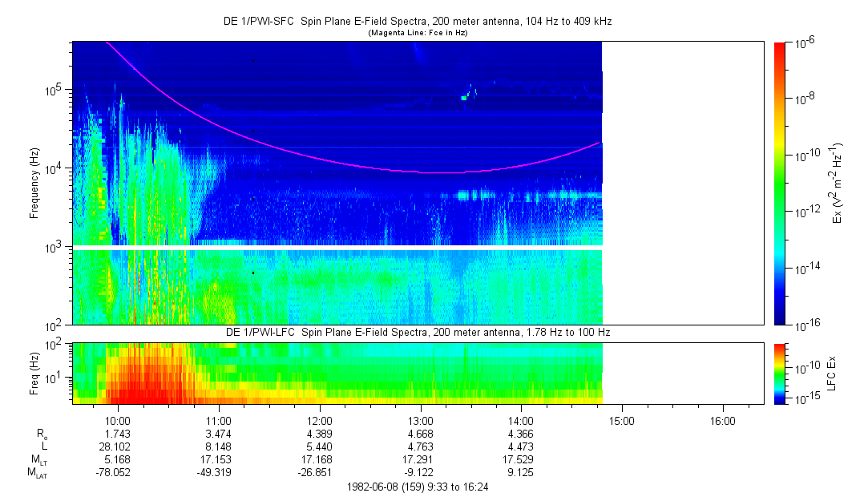Click the Re value 1.743
The height and width of the screenshot is (497, 868).
click(x=118, y=434)
